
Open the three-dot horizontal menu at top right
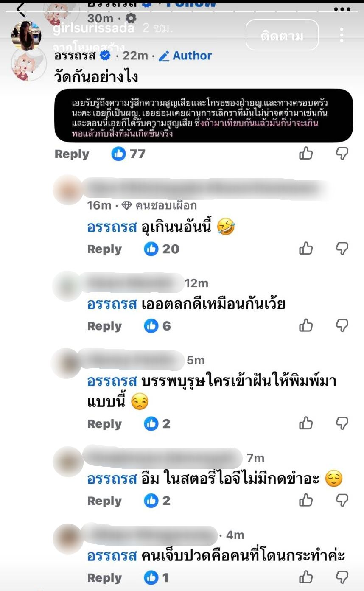[342, 9]
